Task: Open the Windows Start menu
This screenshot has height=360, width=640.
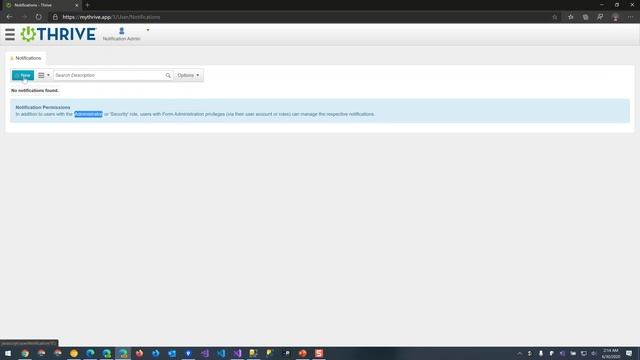Action: tap(8, 353)
